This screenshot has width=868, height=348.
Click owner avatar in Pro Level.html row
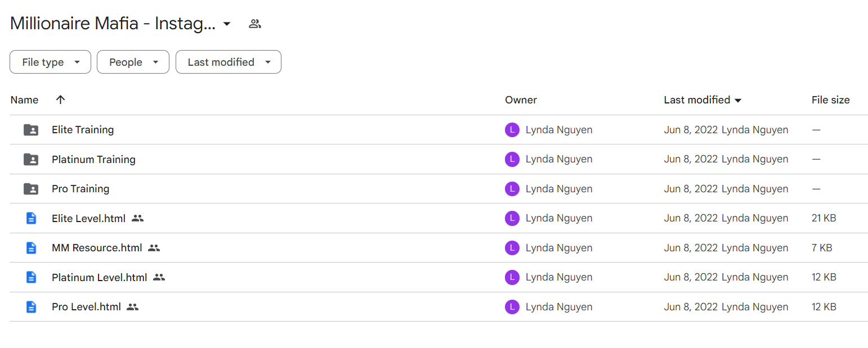(512, 307)
